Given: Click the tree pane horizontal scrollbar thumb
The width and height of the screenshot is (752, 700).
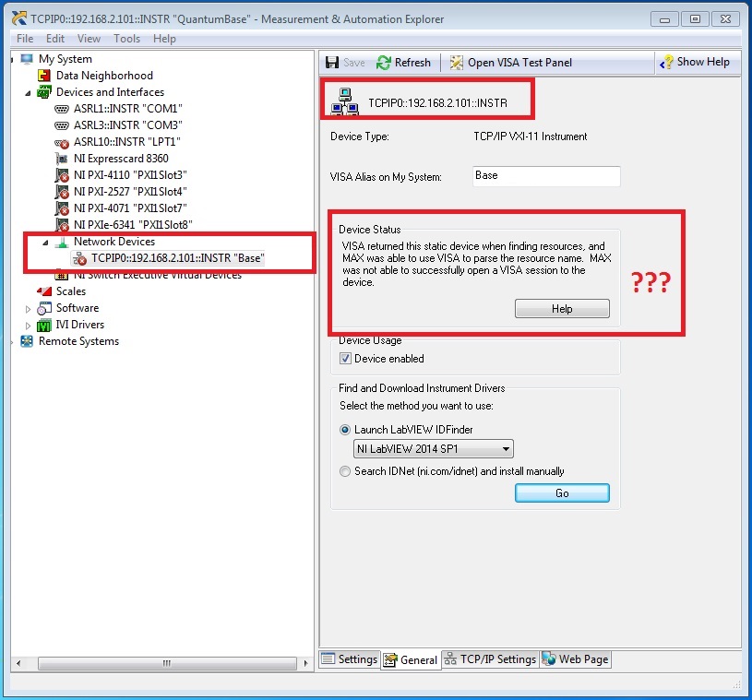Looking at the screenshot, I should (x=167, y=663).
